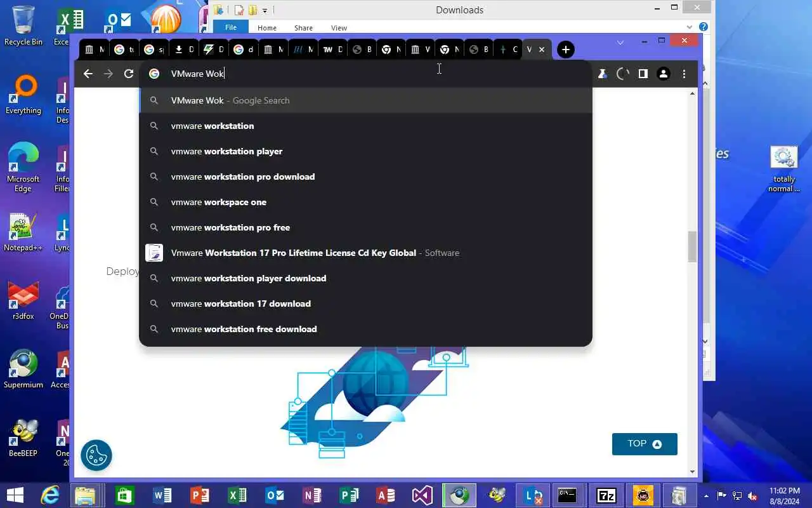Click the Google icon in the address bar
The image size is (812, 508).
(x=154, y=74)
